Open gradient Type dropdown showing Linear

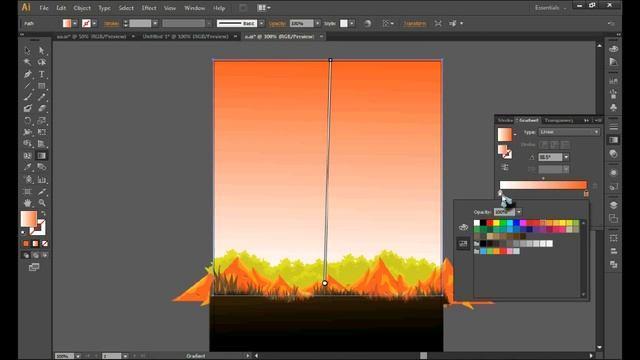pyautogui.click(x=569, y=132)
